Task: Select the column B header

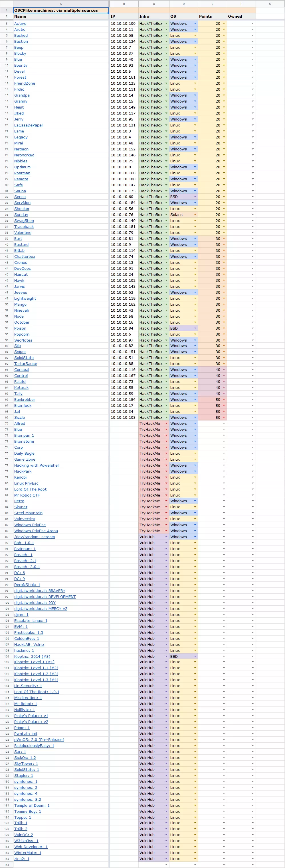Action: coord(124,4)
